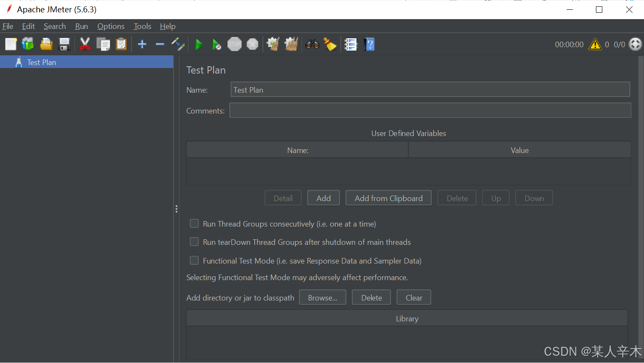Click the Clear results gear-broom icon
The image size is (644, 363).
(x=273, y=44)
